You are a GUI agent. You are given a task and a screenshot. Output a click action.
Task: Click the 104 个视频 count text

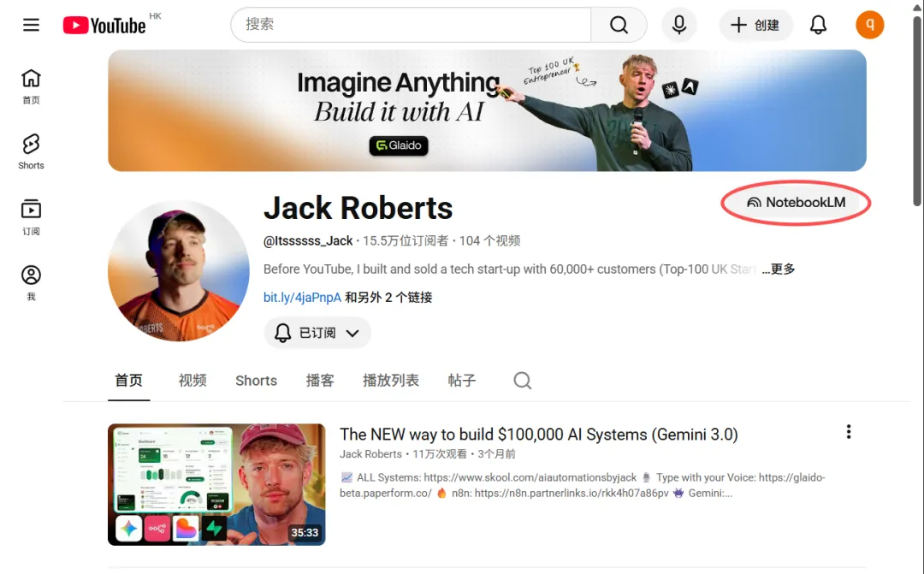pyautogui.click(x=489, y=241)
